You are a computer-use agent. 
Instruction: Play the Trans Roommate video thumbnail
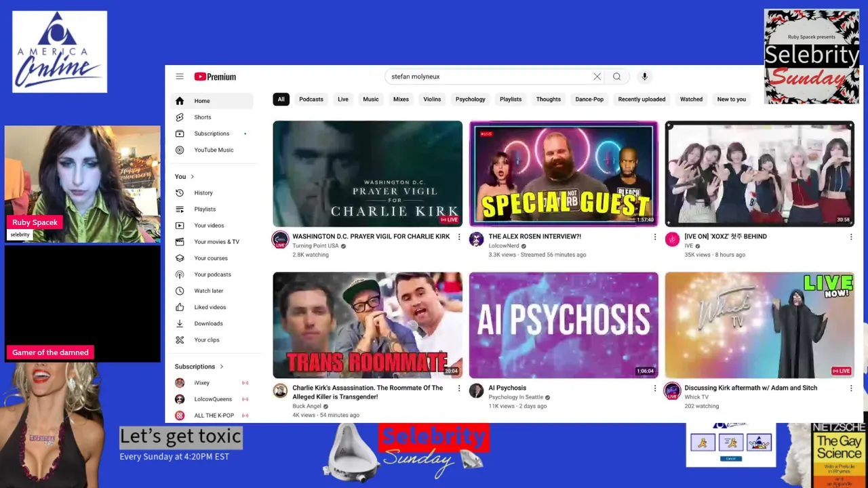tap(368, 325)
